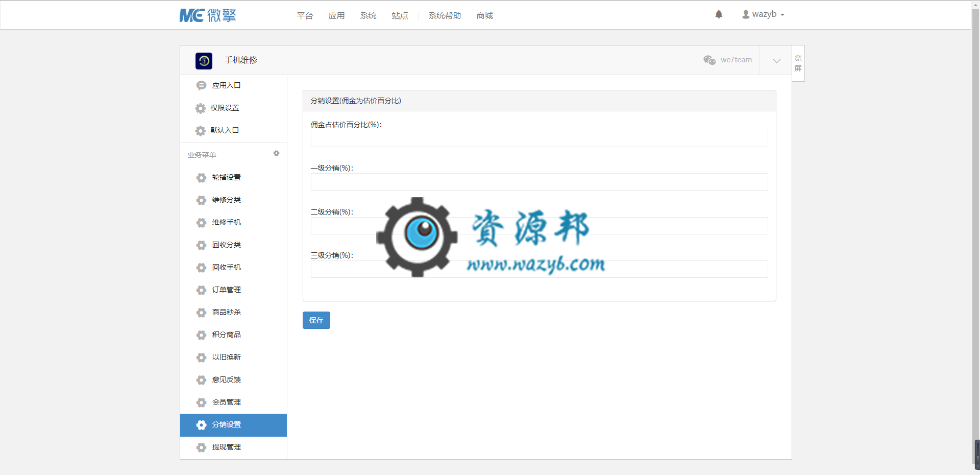Click the gear icon for 轮播设置
Image resolution: width=980 pixels, height=475 pixels.
(x=202, y=178)
